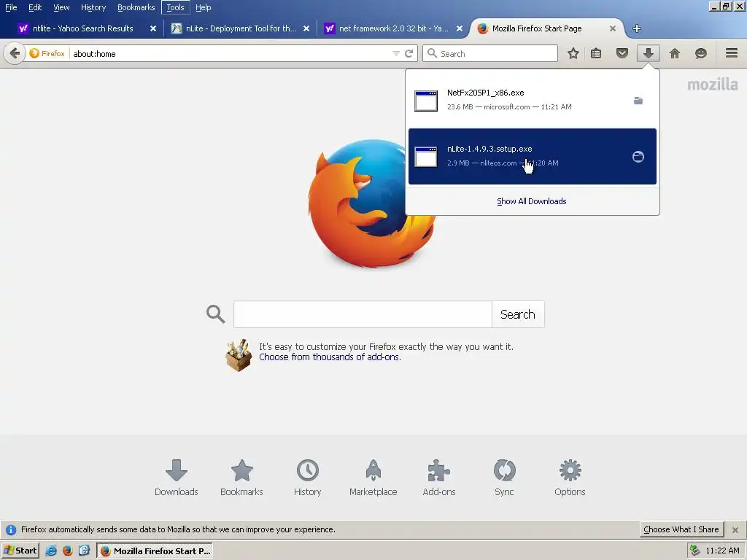
Task: Open Sync from the start page launcher
Action: pyautogui.click(x=504, y=478)
